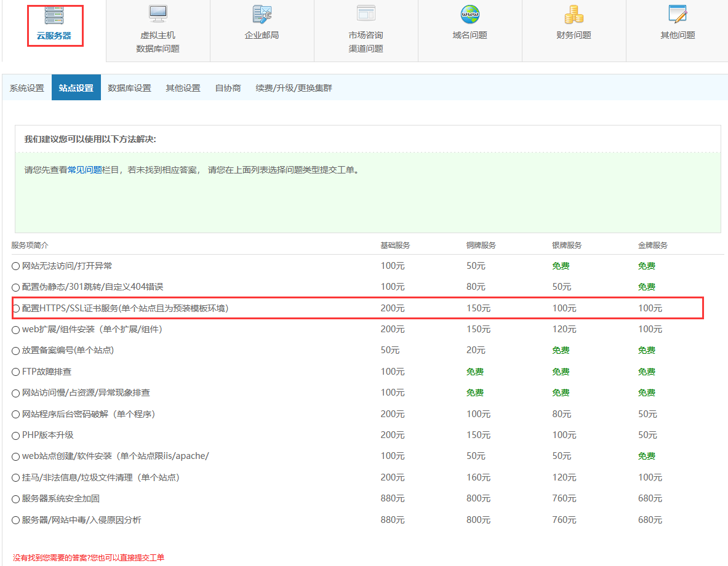Select the PHP版本升级 radio button
This screenshot has width=728, height=566.
(16, 436)
